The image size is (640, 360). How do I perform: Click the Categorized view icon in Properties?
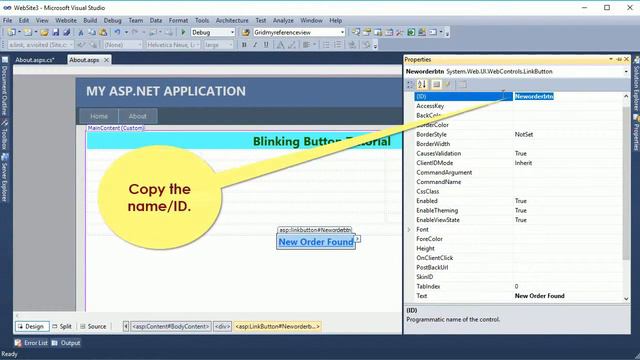click(410, 84)
